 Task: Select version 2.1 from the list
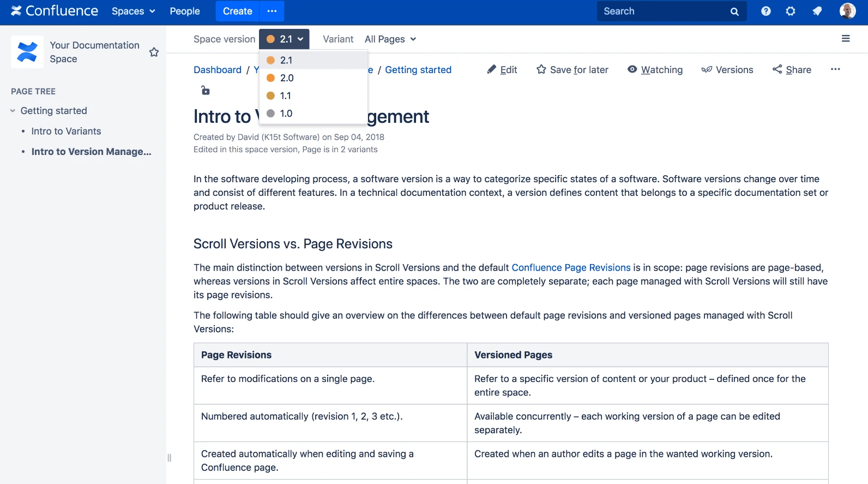click(314, 60)
